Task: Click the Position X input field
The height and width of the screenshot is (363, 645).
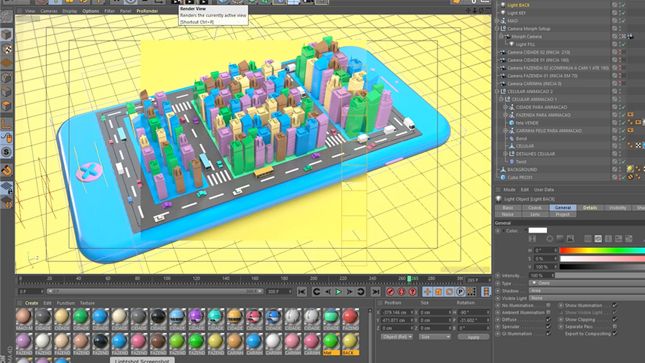Action: coord(396,312)
